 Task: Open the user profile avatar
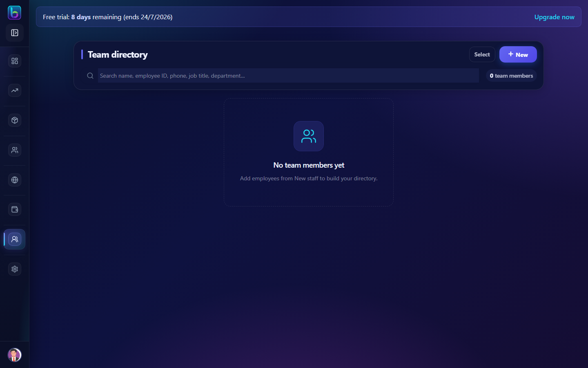(x=14, y=355)
